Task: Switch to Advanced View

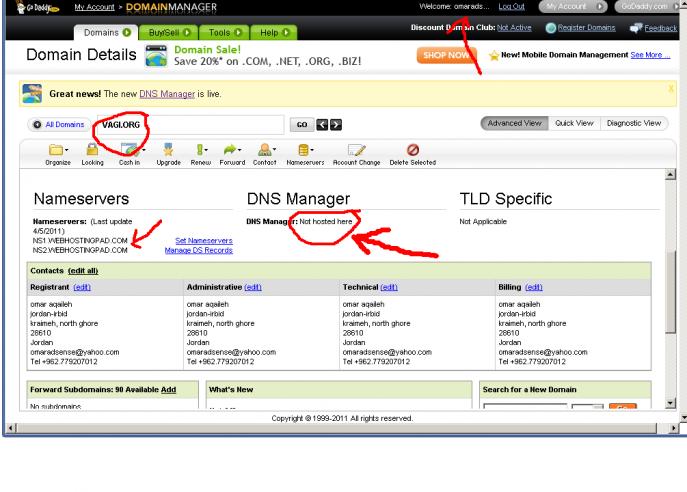Action: coord(514,124)
